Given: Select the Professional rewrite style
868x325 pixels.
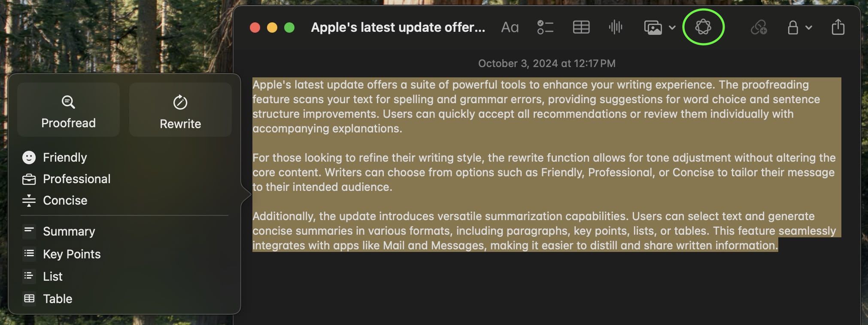Looking at the screenshot, I should click(x=76, y=179).
